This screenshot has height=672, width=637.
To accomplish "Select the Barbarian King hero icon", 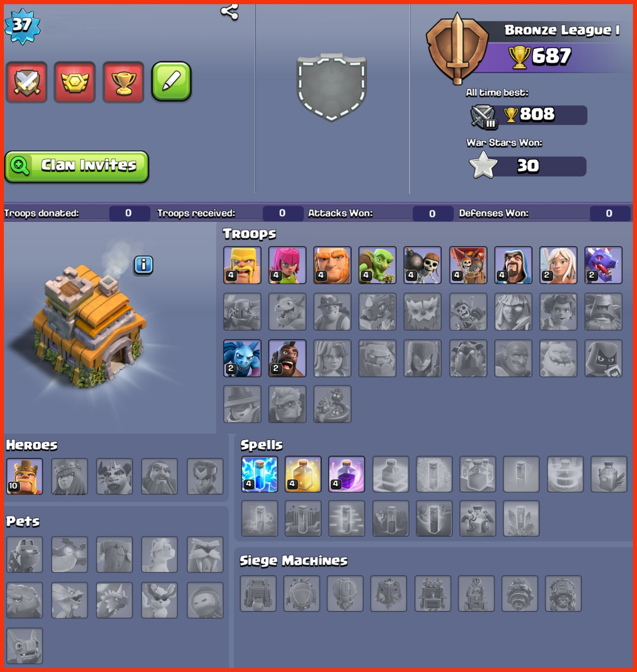I will [x=24, y=476].
